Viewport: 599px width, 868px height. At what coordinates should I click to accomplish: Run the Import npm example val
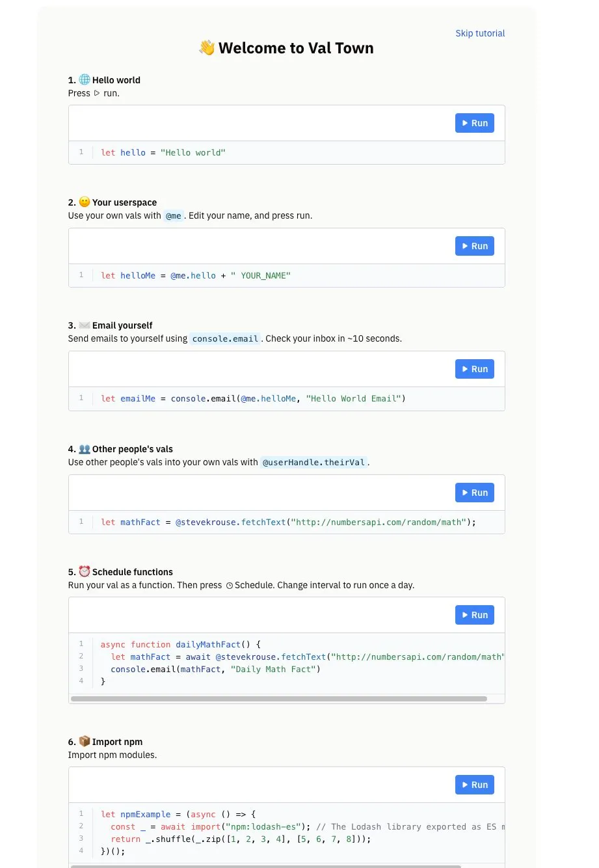(474, 785)
